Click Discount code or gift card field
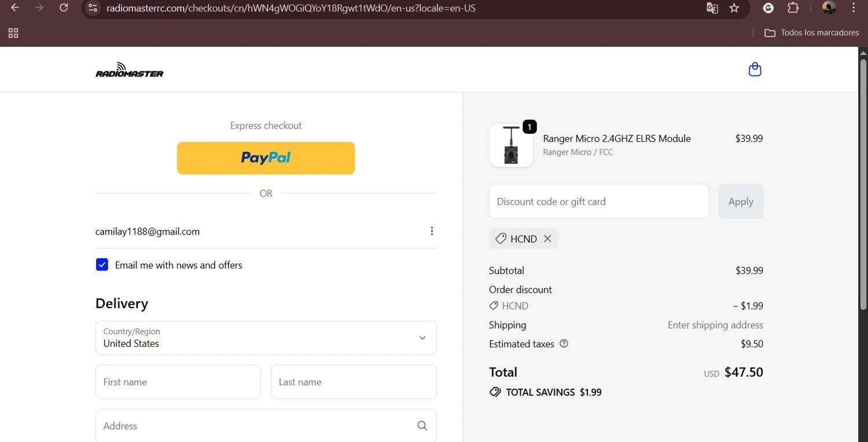This screenshot has height=442, width=868. pos(599,202)
